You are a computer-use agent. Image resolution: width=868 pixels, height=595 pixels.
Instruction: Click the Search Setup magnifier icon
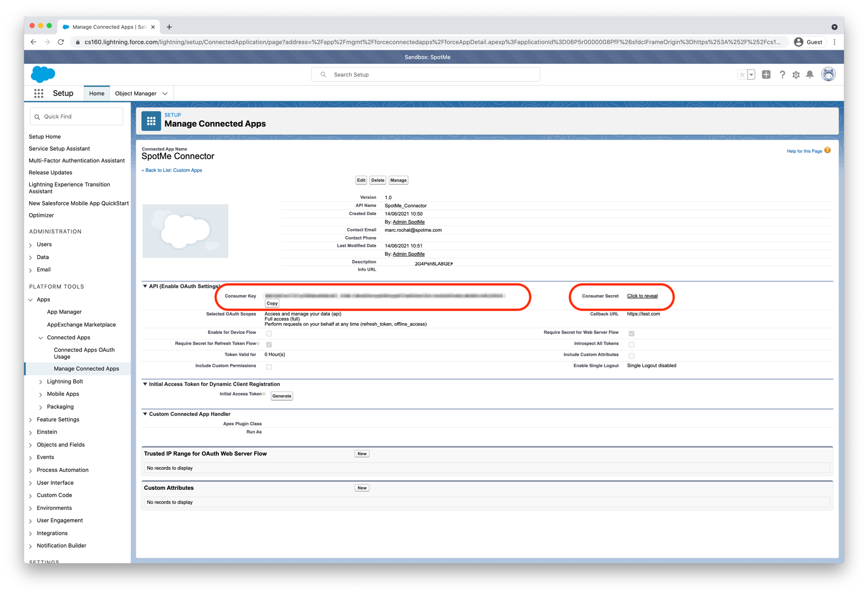(323, 74)
